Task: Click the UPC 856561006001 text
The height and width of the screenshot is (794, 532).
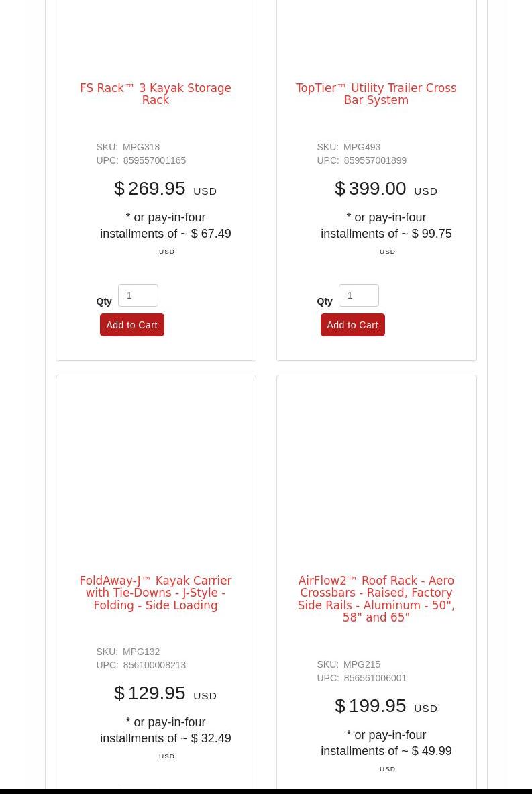Action: click(x=362, y=677)
